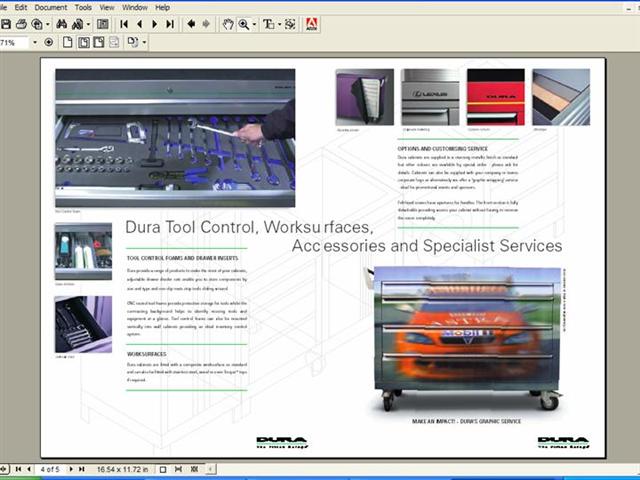The image size is (640, 480).
Task: Click the Lexus cabinet thumbnail
Action: pyautogui.click(x=430, y=97)
